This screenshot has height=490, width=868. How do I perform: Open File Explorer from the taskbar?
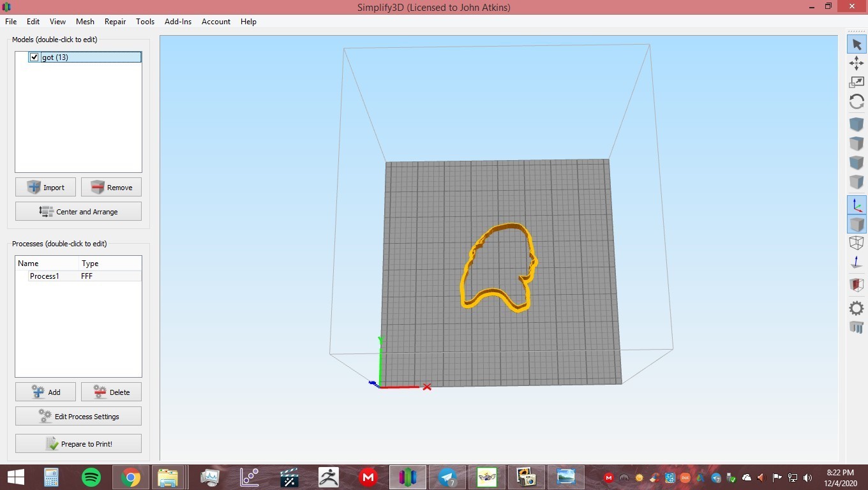coord(168,477)
